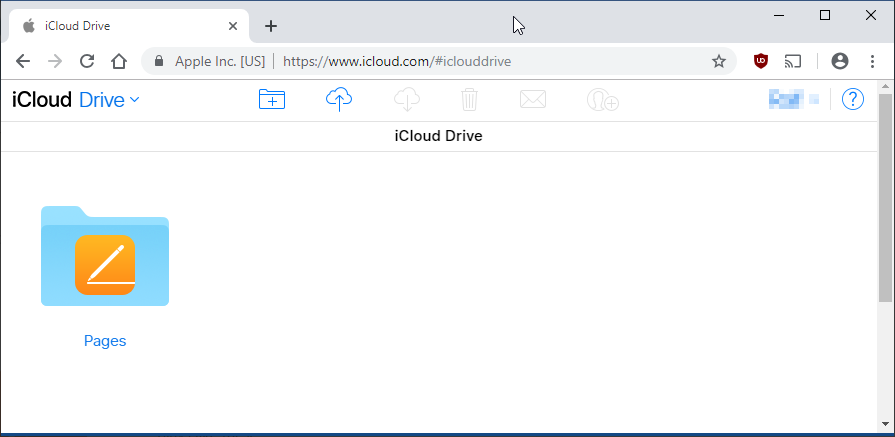Screen dimensions: 895x437
Task: Bookmark this page with the star
Action: point(719,61)
